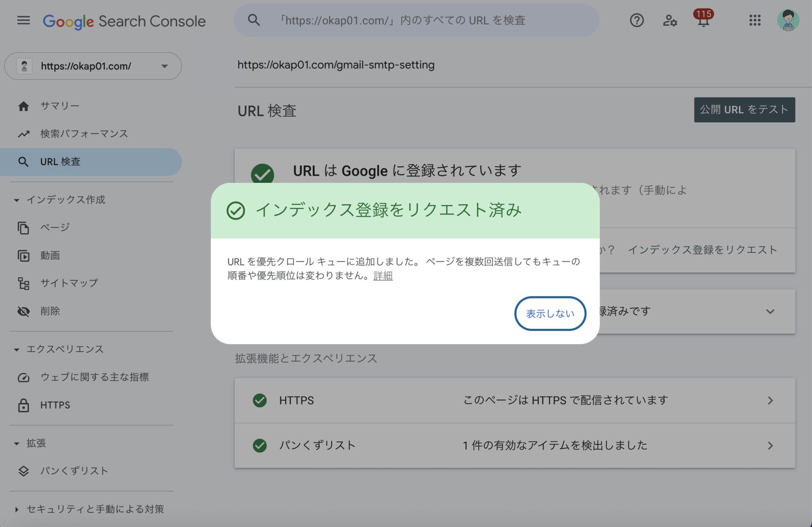Dismiss dialog with 表示しない button
The width and height of the screenshot is (812, 527).
[550, 314]
